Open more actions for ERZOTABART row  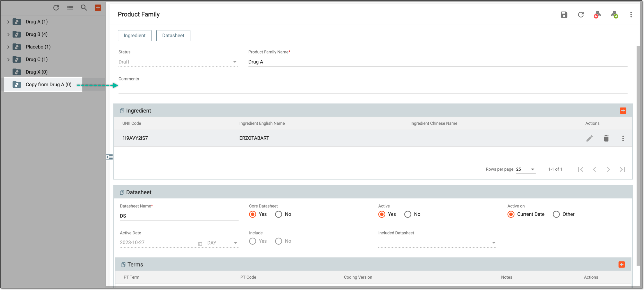[x=623, y=138]
